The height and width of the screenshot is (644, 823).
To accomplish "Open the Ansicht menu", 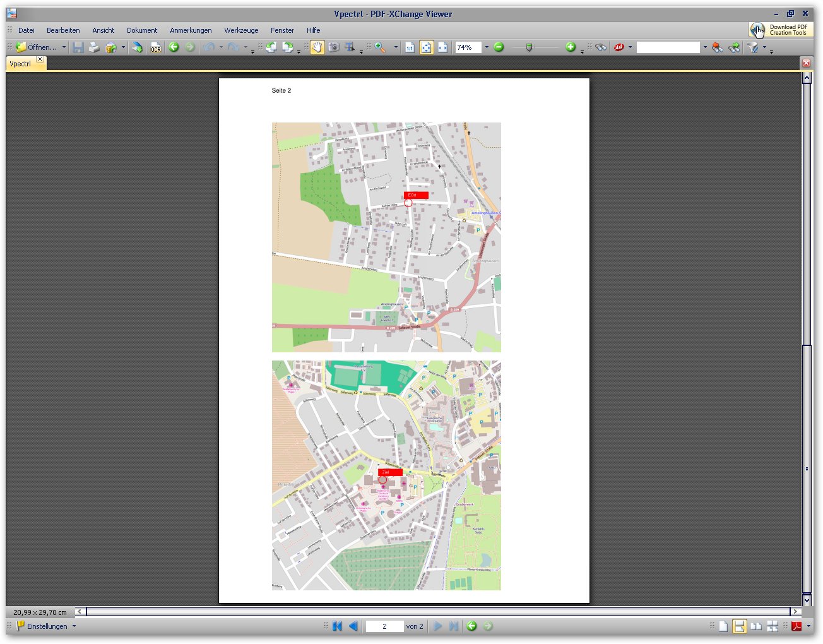I will [x=103, y=30].
